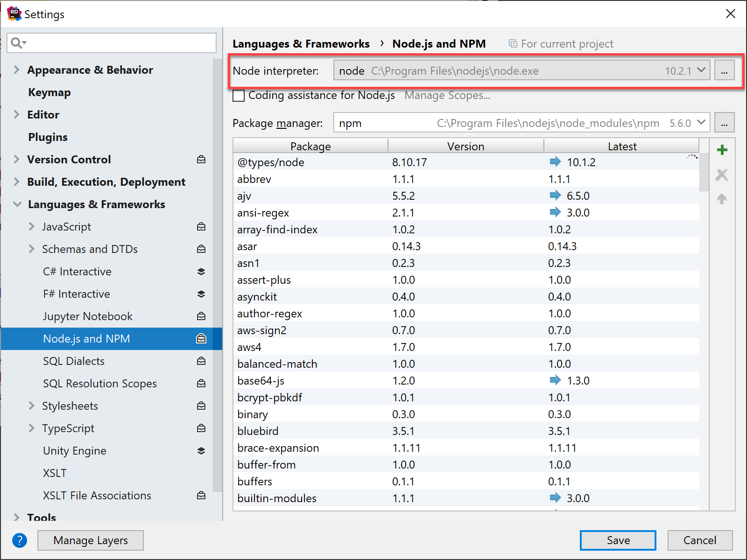747x560 pixels.
Task: Click the For current project icon
Action: 513,44
